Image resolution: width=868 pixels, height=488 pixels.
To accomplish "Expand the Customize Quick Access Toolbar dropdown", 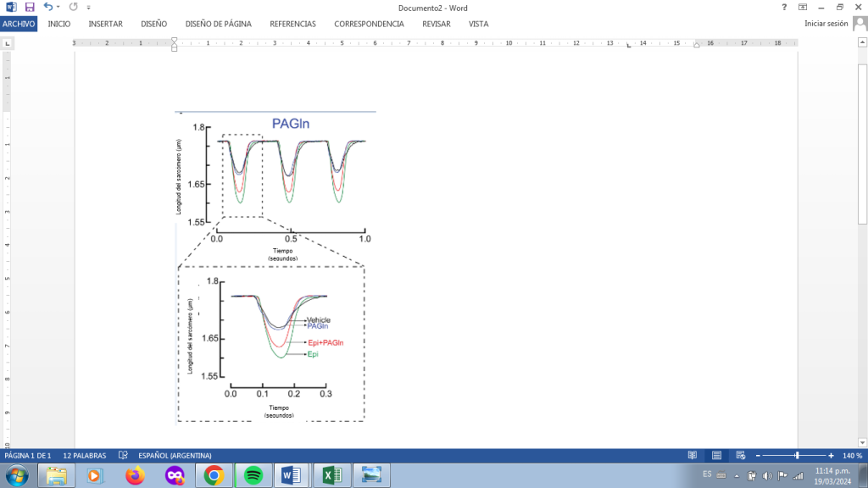I will point(88,7).
